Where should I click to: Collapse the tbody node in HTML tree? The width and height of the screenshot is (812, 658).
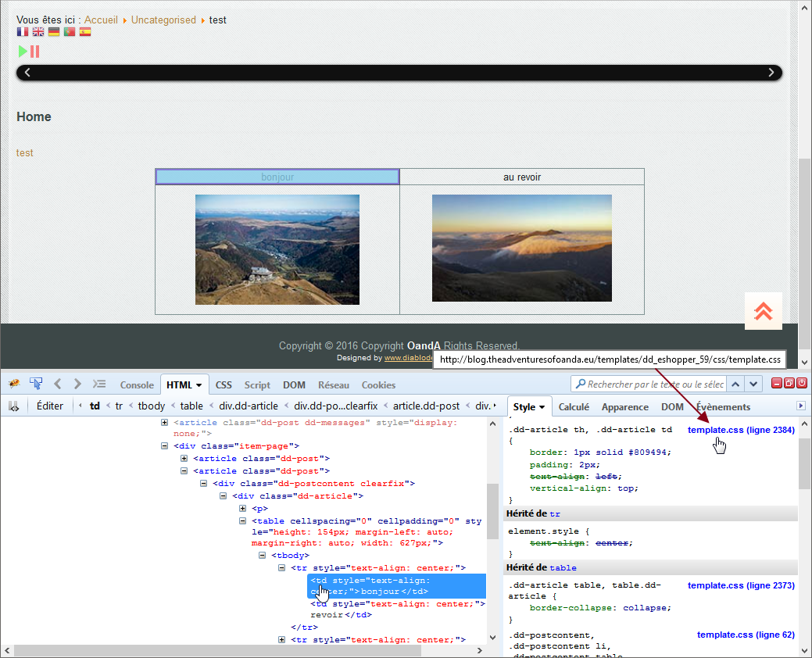[x=263, y=556]
